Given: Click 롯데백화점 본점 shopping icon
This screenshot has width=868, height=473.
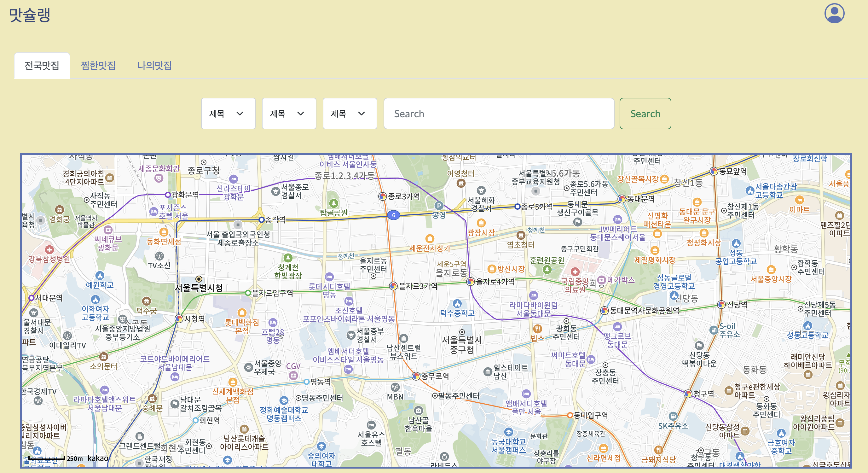Looking at the screenshot, I should pos(242,312).
